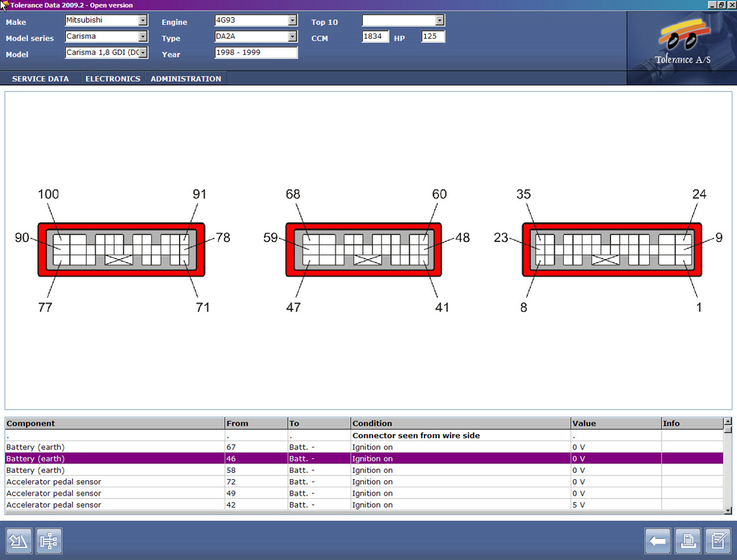Expand the Make dropdown showing Mitsubishi
The image size is (737, 560).
tap(142, 20)
